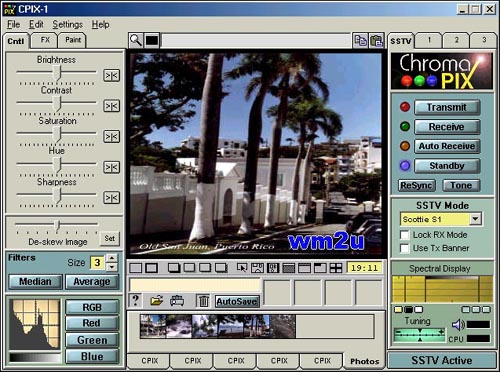The width and height of the screenshot is (500, 372).
Task: Click the four-pane grid layout icon
Action: click(x=336, y=268)
